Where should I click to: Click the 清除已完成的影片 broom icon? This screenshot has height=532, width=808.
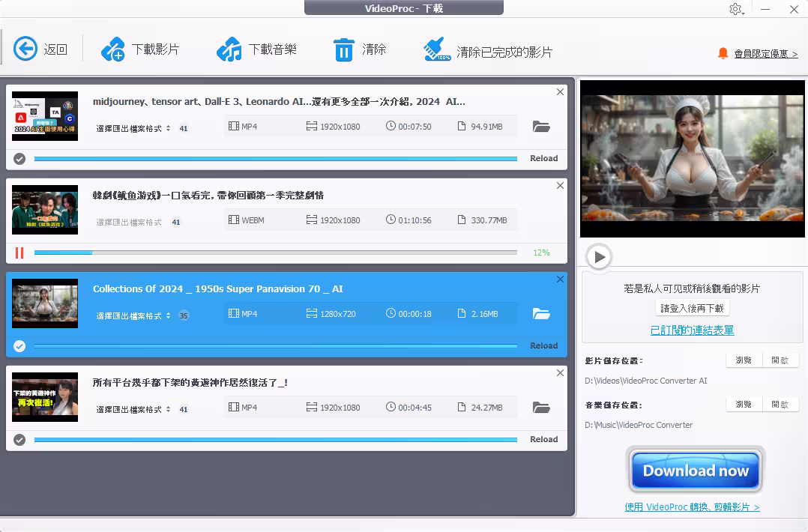437,47
